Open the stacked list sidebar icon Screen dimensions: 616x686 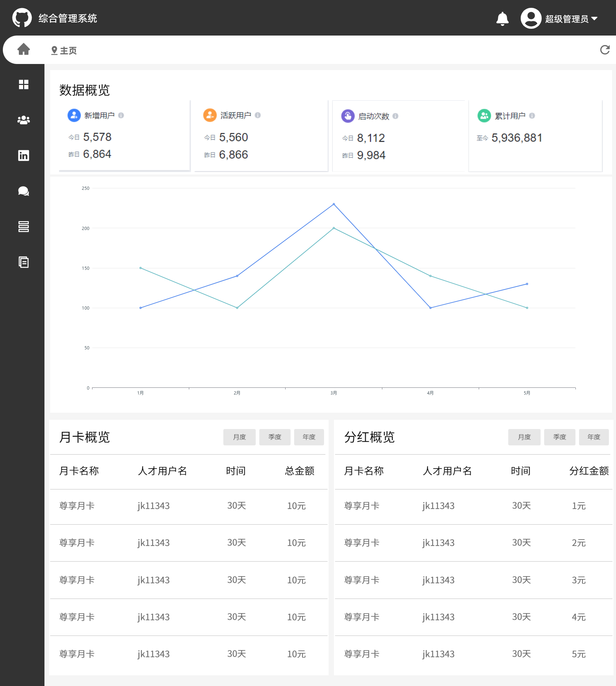23,226
